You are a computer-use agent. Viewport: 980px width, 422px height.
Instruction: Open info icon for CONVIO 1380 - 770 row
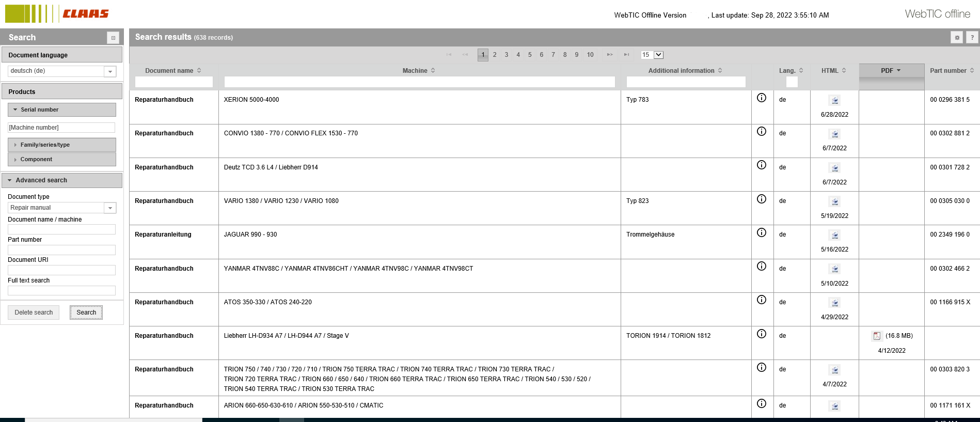[x=762, y=131]
